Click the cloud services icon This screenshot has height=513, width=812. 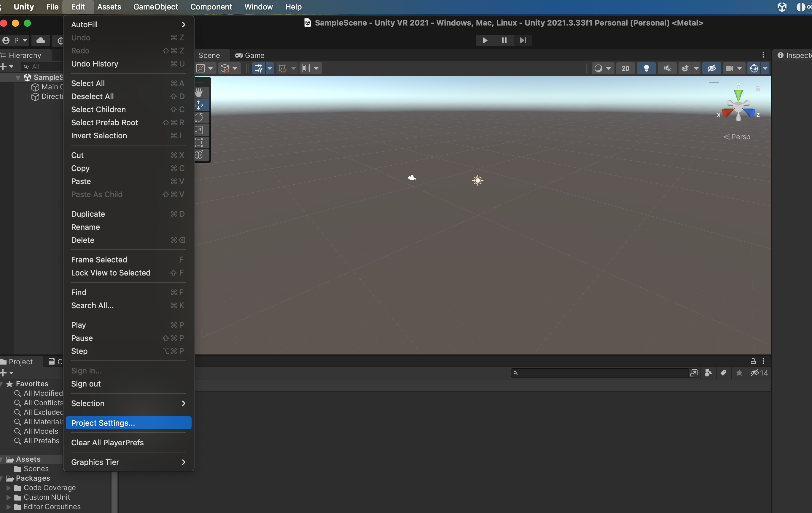coord(41,40)
